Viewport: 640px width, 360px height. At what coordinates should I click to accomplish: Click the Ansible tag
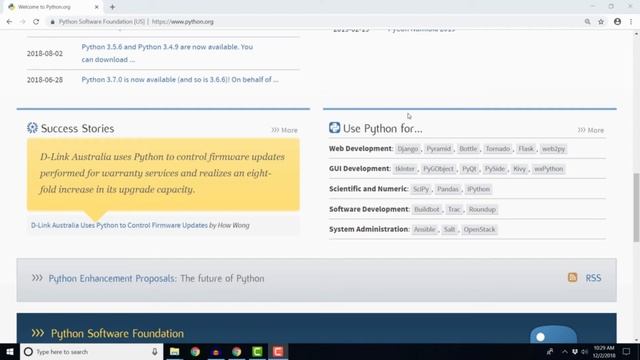pos(424,230)
